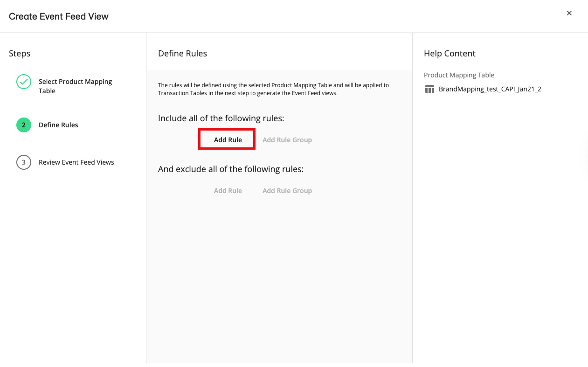Add Rule under the include rules section

228,140
